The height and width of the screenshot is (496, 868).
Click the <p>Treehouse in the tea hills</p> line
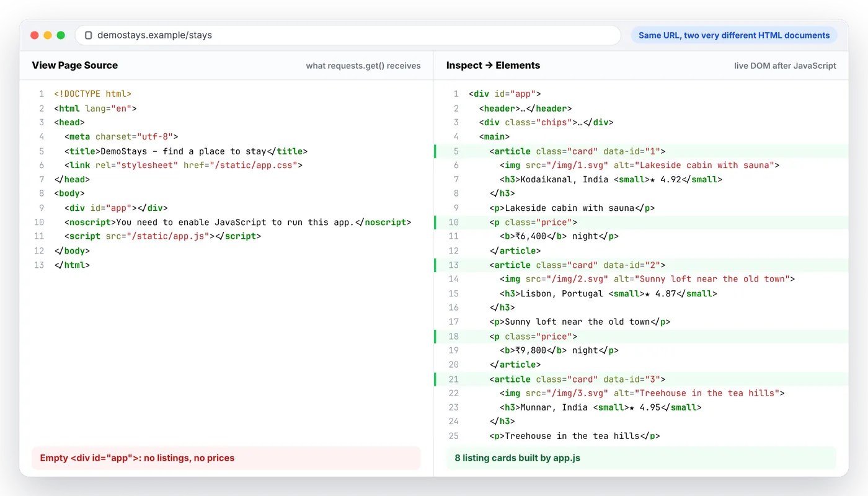point(575,436)
